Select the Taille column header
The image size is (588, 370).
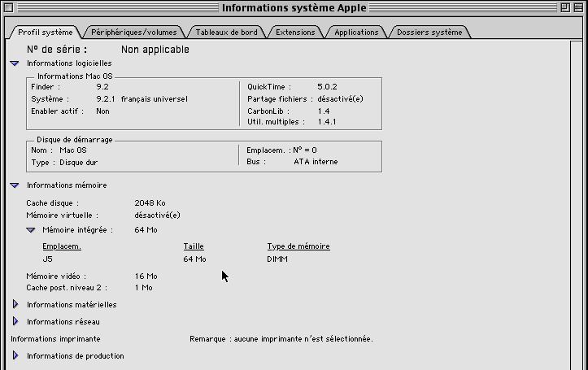194,246
